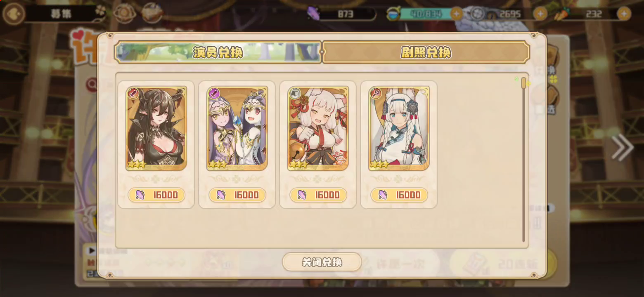This screenshot has height=297, width=644.
Task: Add carrots with the plus button
Action: pos(624,14)
